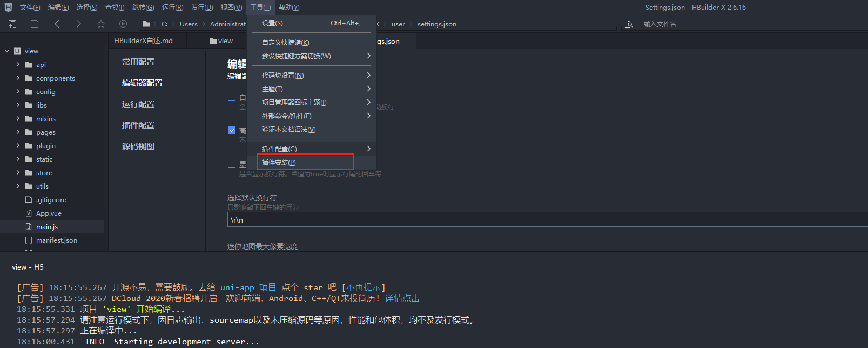Click the 不再提示 link
This screenshot has height=348, width=868.
coord(364,287)
